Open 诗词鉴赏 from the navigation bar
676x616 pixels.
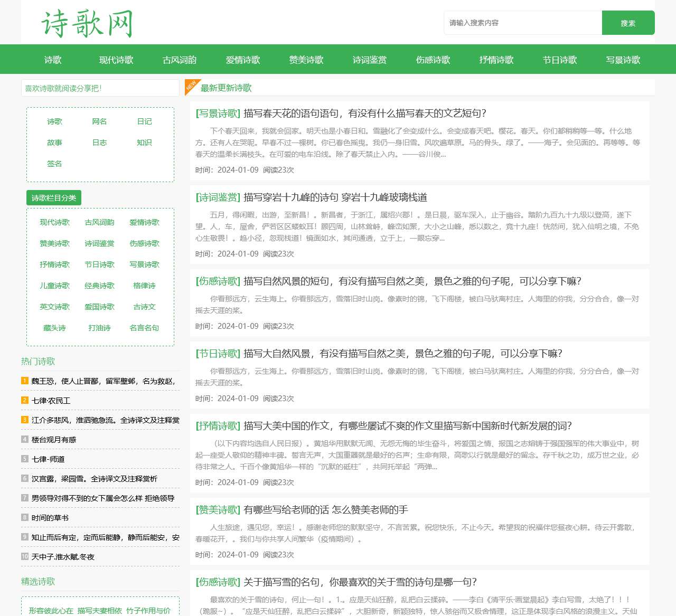coord(370,60)
